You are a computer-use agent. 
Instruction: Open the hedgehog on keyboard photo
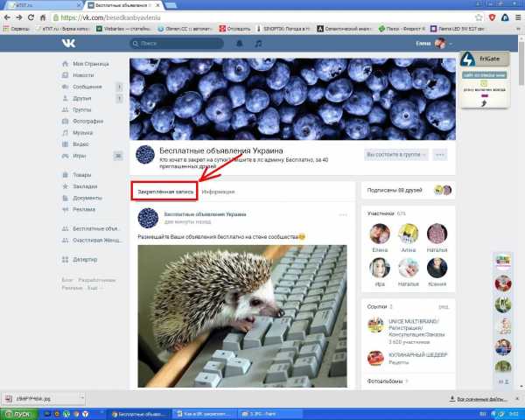(x=242, y=316)
